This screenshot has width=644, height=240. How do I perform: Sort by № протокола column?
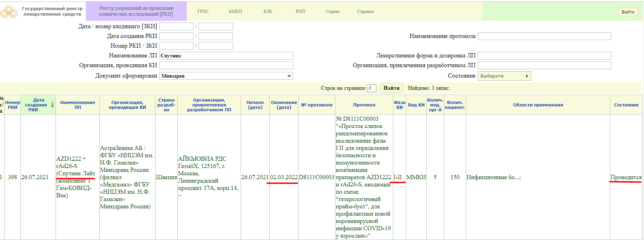click(317, 105)
